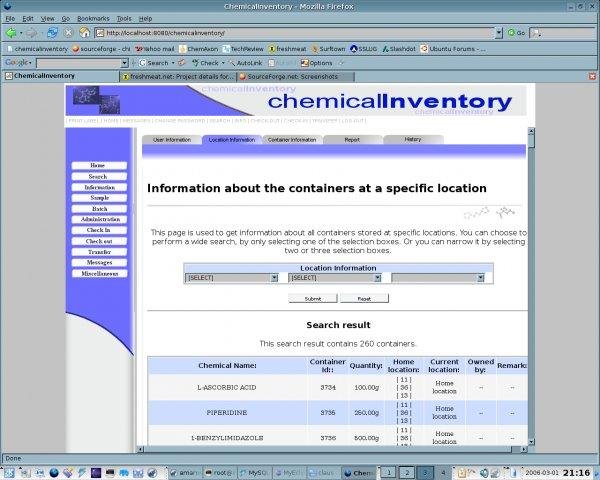The image size is (600, 480).
Task: Click the volume icon in the system tray
Action: click(x=484, y=473)
